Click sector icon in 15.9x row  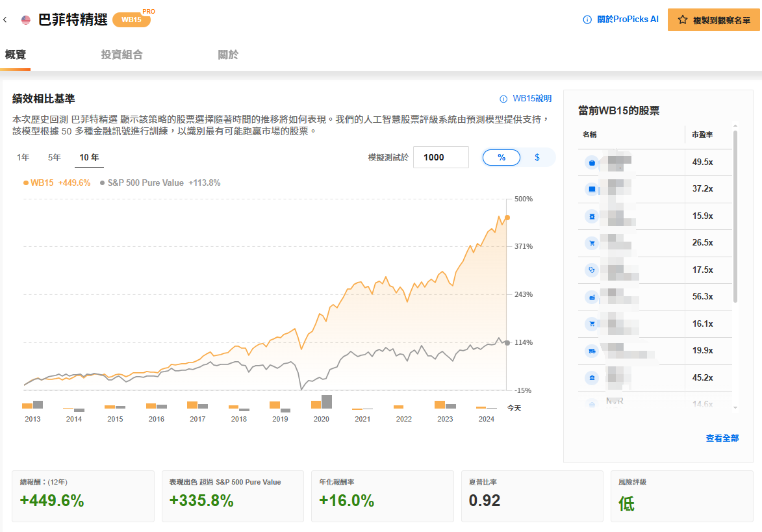click(591, 217)
